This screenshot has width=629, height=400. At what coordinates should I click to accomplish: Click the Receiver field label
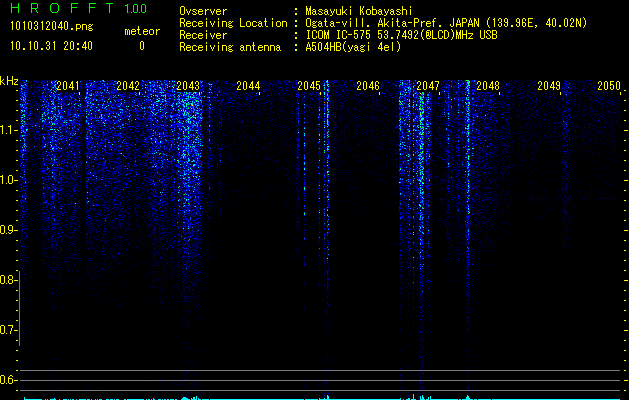[x=203, y=35]
